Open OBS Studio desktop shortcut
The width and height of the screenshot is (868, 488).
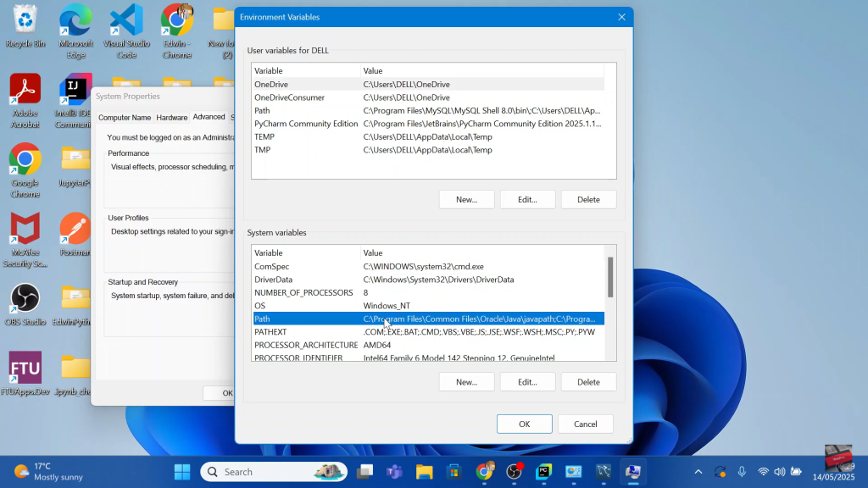(25, 304)
